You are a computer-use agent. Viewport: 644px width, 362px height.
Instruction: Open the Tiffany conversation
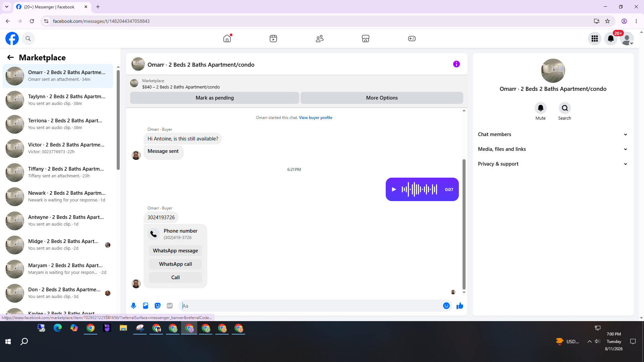pyautogui.click(x=58, y=172)
